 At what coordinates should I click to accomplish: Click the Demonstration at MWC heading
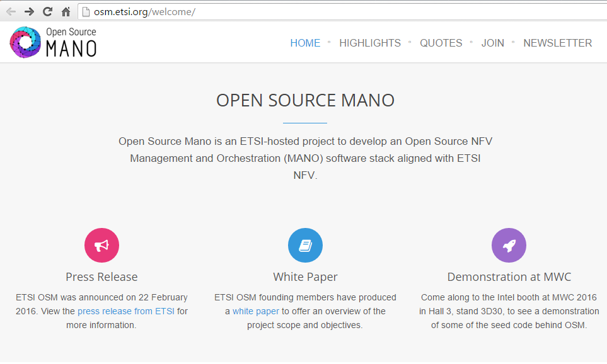click(x=509, y=277)
